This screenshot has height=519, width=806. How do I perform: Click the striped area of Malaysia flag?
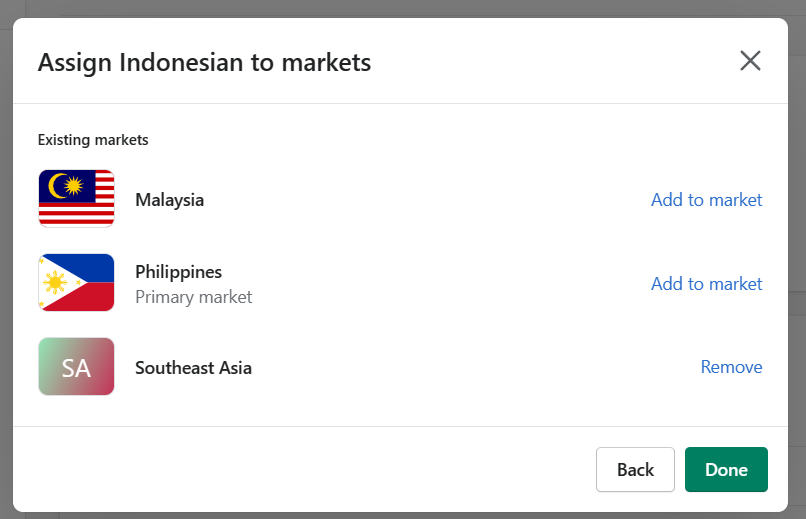coord(76,214)
